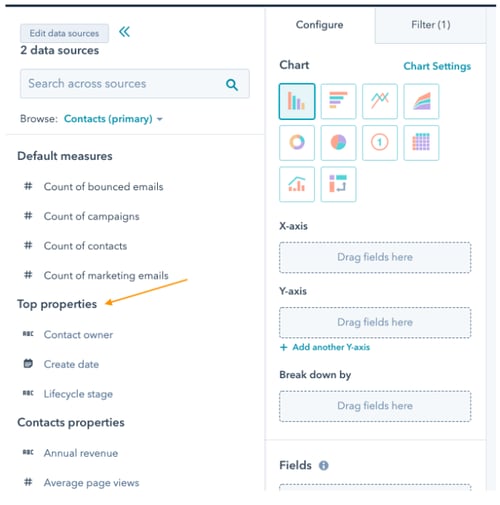
Task: Show info tooltip next to Fields
Action: (323, 465)
